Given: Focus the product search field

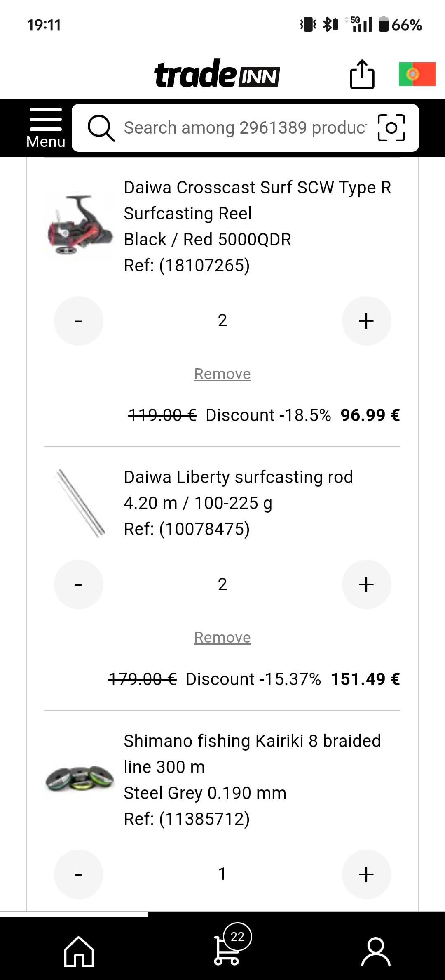Looking at the screenshot, I should 245,128.
